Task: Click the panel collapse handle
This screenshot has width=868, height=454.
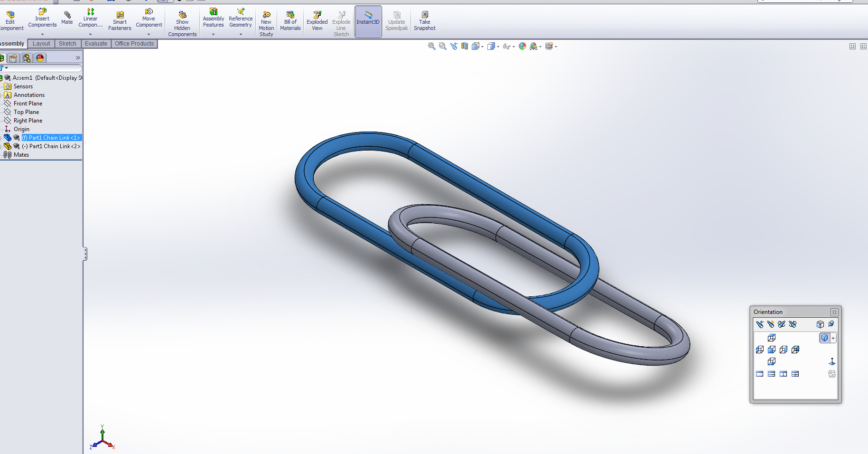Action: [85, 254]
